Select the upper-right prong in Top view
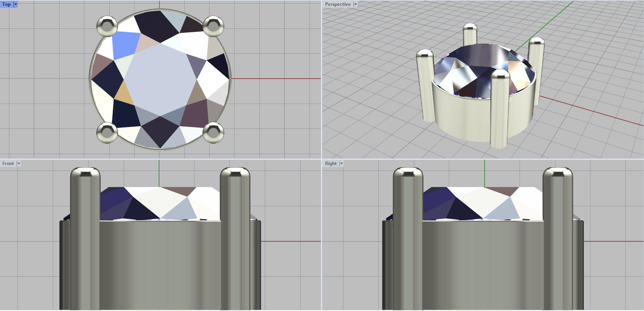This screenshot has height=311, width=644. [x=213, y=27]
